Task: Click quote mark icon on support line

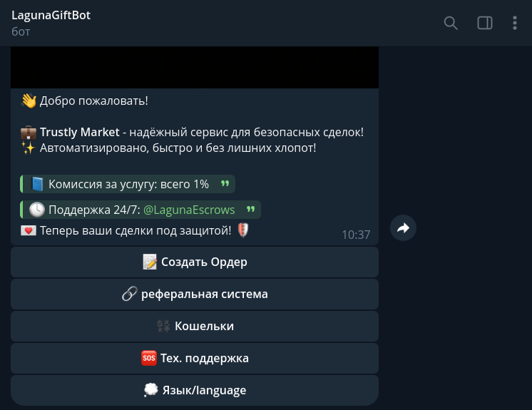Action: pos(250,210)
